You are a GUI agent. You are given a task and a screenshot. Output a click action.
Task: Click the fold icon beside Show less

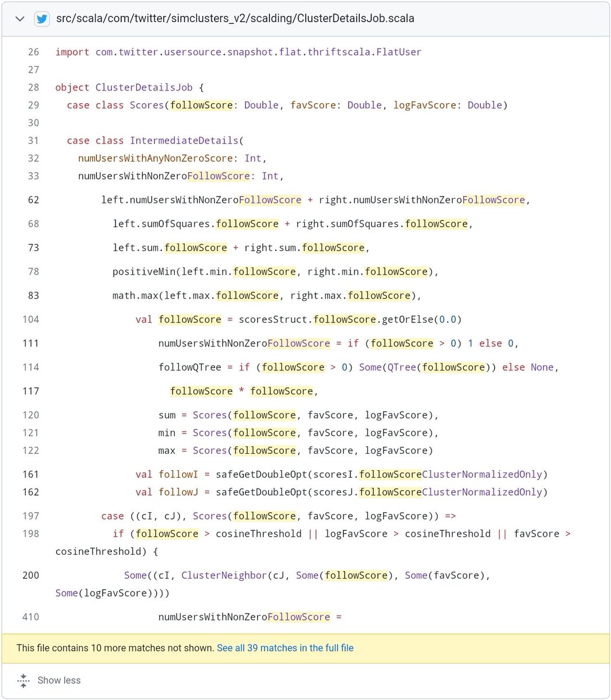coord(23,680)
